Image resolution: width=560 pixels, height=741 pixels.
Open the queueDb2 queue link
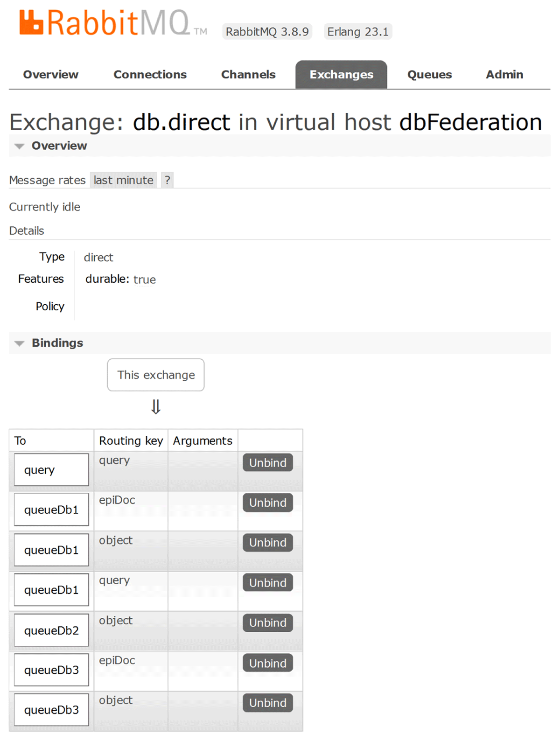[51, 630]
